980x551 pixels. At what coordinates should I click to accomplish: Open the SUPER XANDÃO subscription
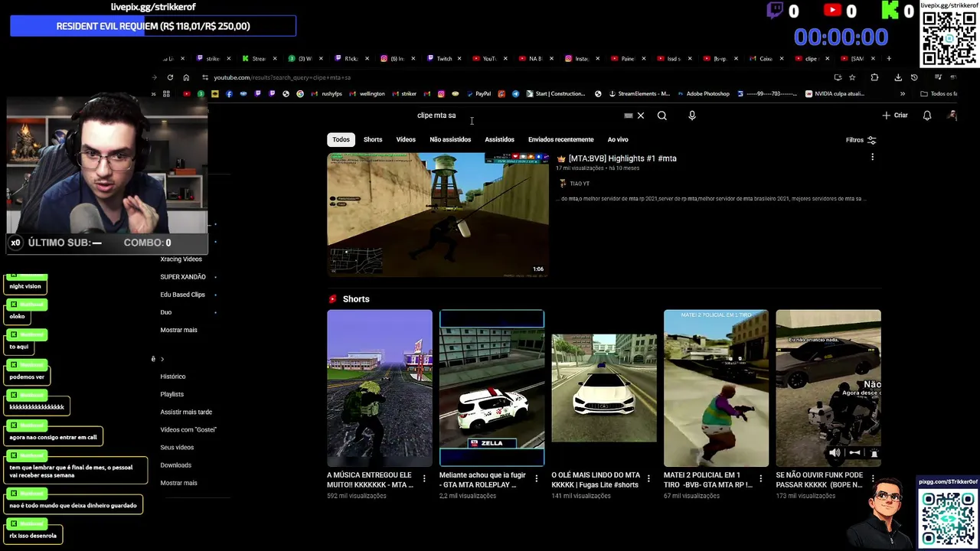tap(183, 277)
